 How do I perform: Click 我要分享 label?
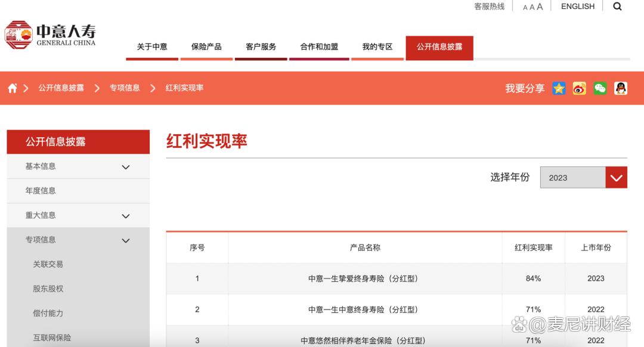tap(525, 88)
